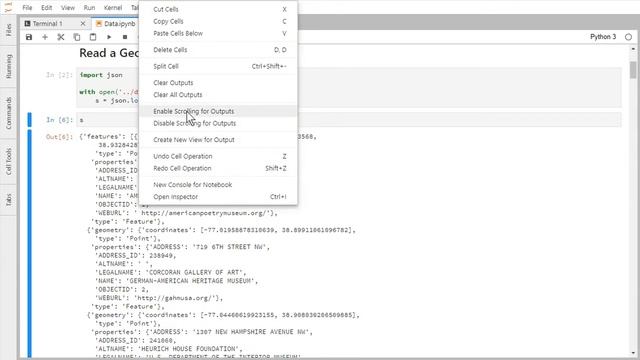
Task: Choose Open Inspector
Action: click(x=218, y=197)
